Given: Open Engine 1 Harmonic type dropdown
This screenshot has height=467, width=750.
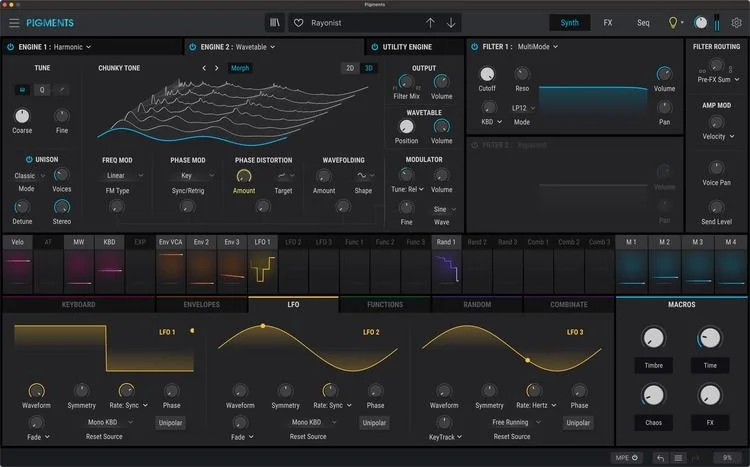Looking at the screenshot, I should click(72, 47).
